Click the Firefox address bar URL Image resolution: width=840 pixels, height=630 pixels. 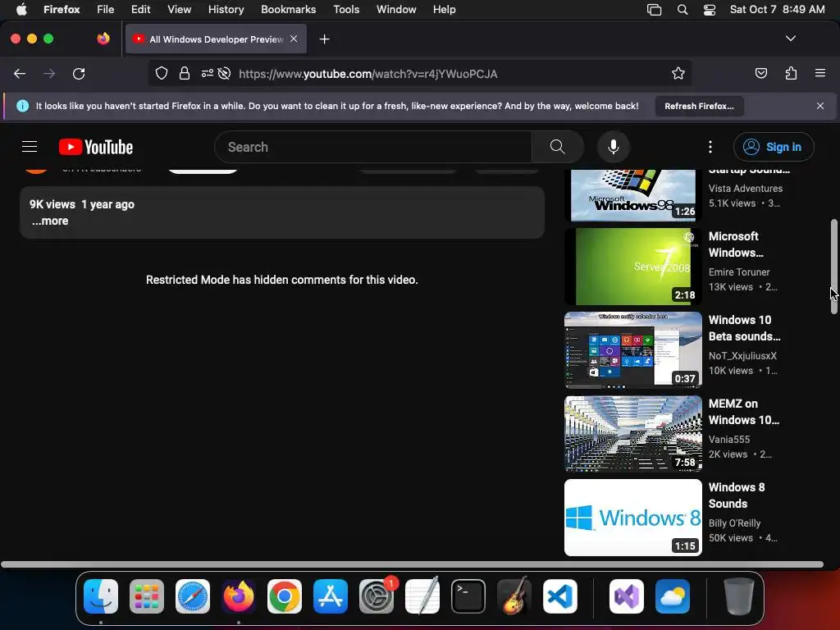(368, 74)
